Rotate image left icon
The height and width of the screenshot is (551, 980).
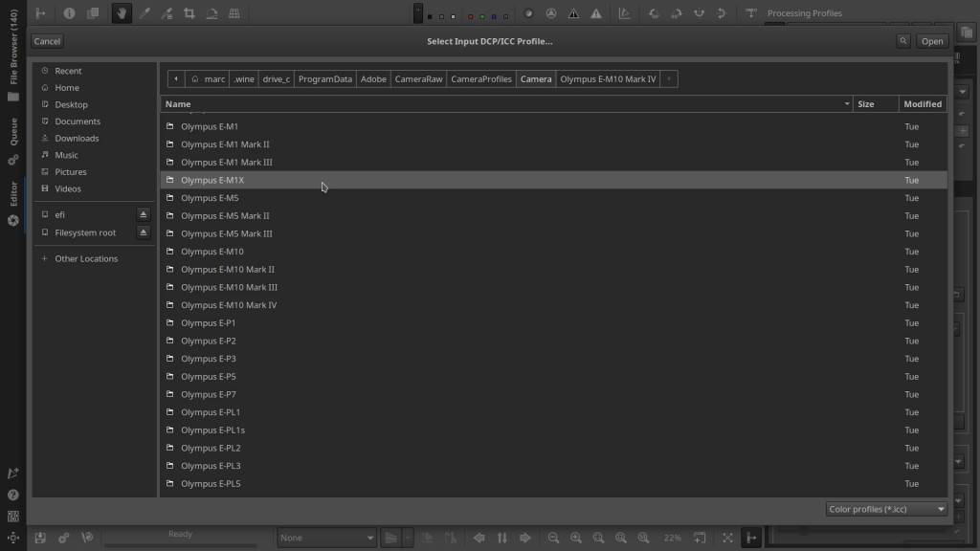click(654, 13)
